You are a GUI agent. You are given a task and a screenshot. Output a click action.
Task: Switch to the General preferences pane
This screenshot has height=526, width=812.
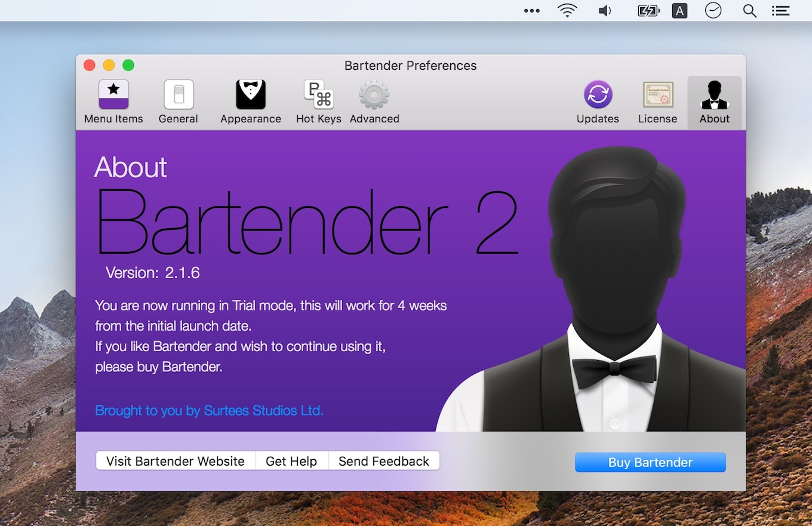[178, 101]
